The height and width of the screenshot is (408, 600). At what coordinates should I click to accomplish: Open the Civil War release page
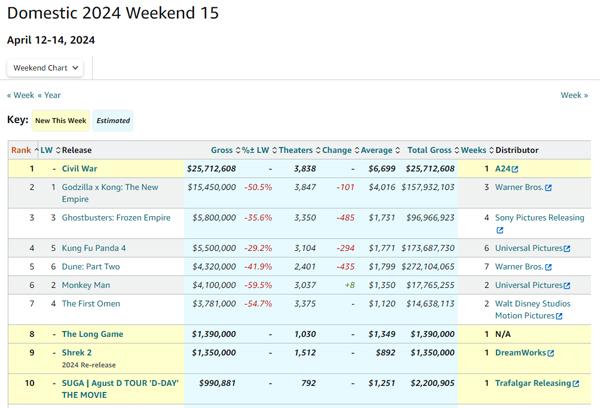(x=80, y=169)
